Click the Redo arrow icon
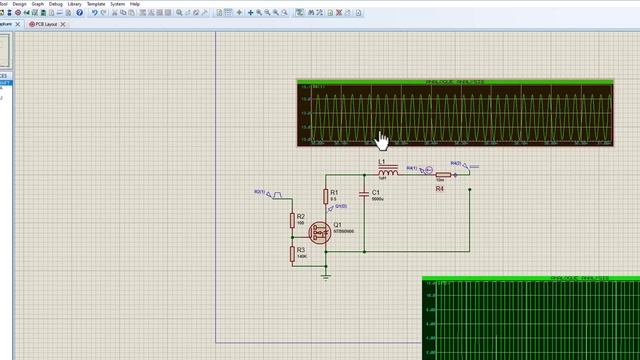This screenshot has width=640, height=360. coord(103,13)
